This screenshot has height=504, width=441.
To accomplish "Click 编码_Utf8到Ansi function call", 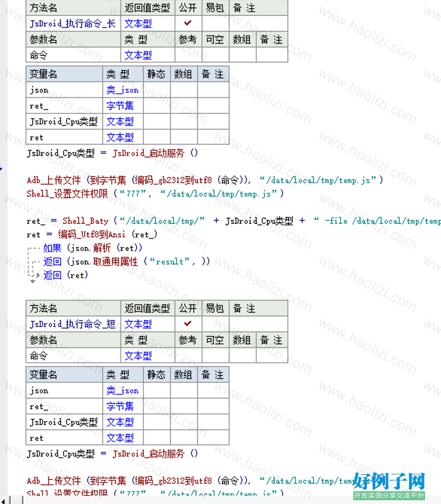I will (x=92, y=235).
